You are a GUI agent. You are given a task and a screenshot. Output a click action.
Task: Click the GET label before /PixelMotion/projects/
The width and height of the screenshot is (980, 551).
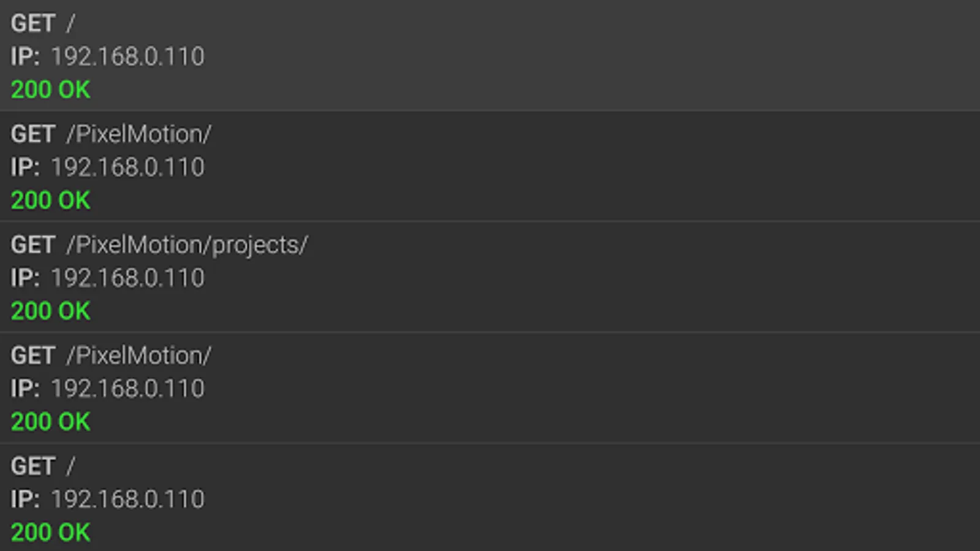point(33,245)
